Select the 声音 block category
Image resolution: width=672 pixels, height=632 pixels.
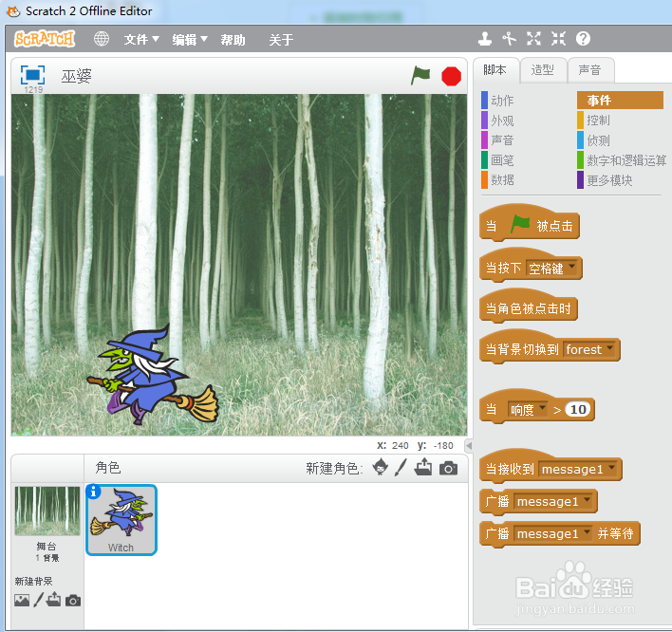click(497, 140)
